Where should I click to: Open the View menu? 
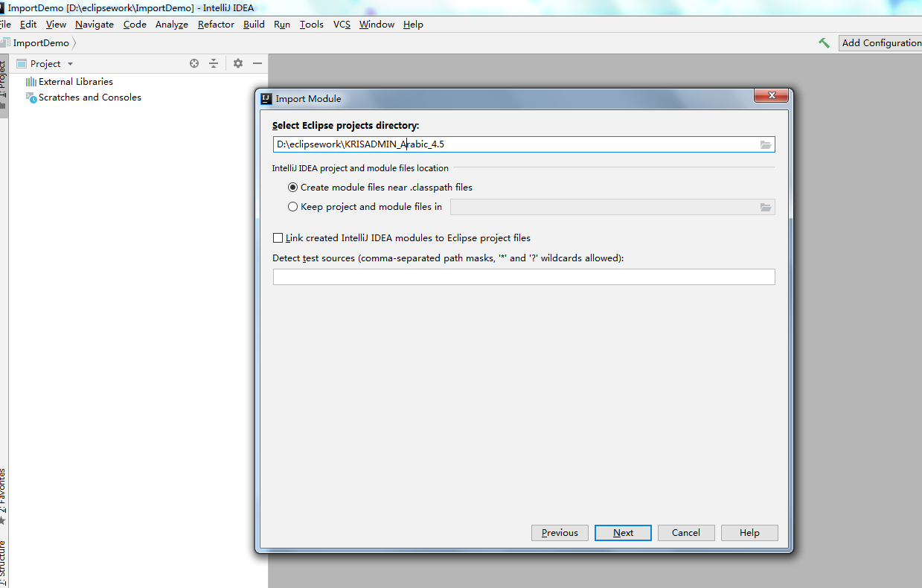point(56,25)
